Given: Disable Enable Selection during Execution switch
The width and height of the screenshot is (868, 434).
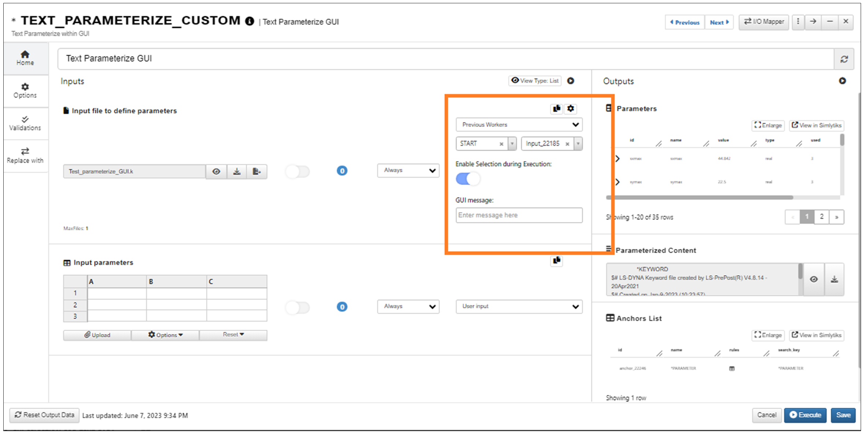Looking at the screenshot, I should point(468,179).
